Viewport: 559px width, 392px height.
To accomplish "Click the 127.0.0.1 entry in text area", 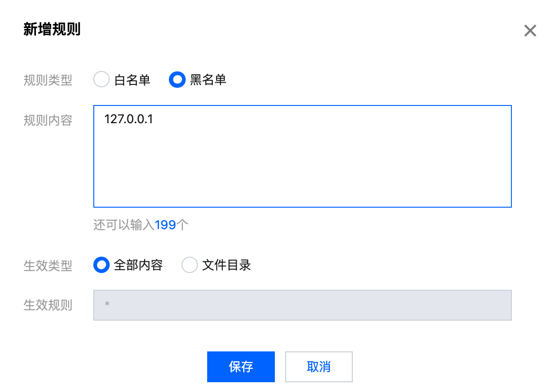I will [x=129, y=119].
